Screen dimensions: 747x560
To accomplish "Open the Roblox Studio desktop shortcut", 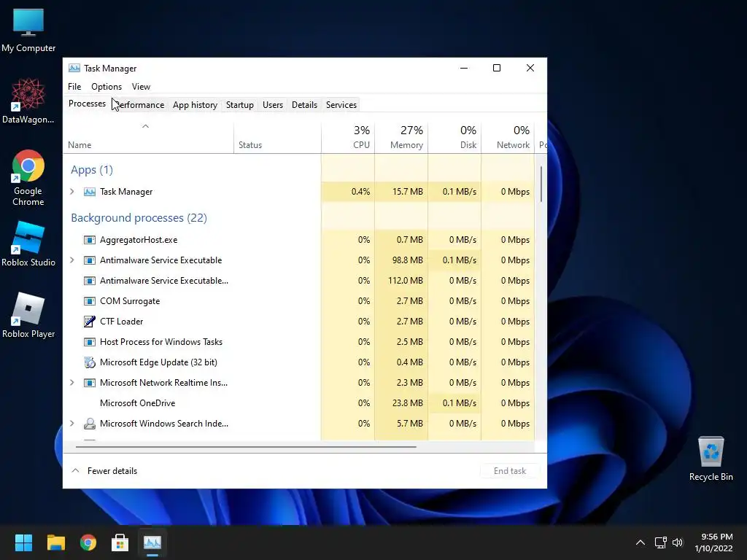I will (28, 244).
